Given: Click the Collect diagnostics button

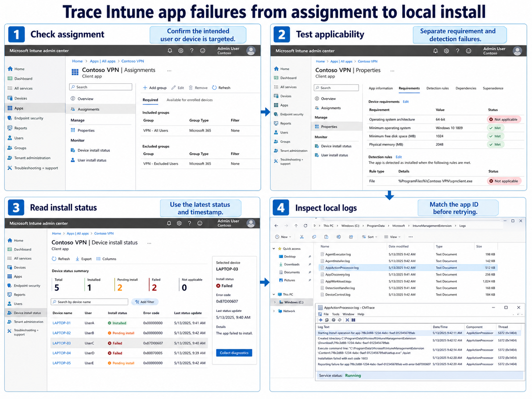Looking at the screenshot, I should coord(234,353).
